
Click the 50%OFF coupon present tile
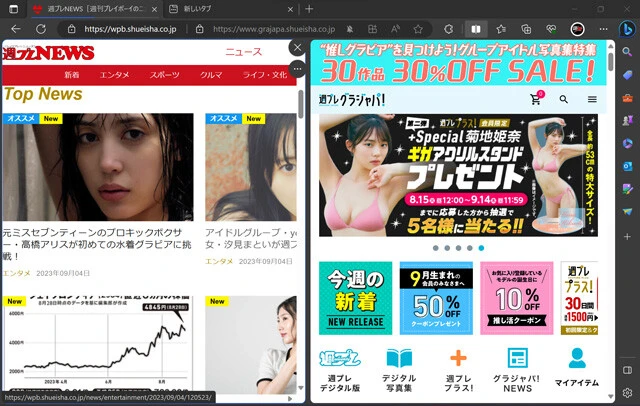click(x=436, y=298)
